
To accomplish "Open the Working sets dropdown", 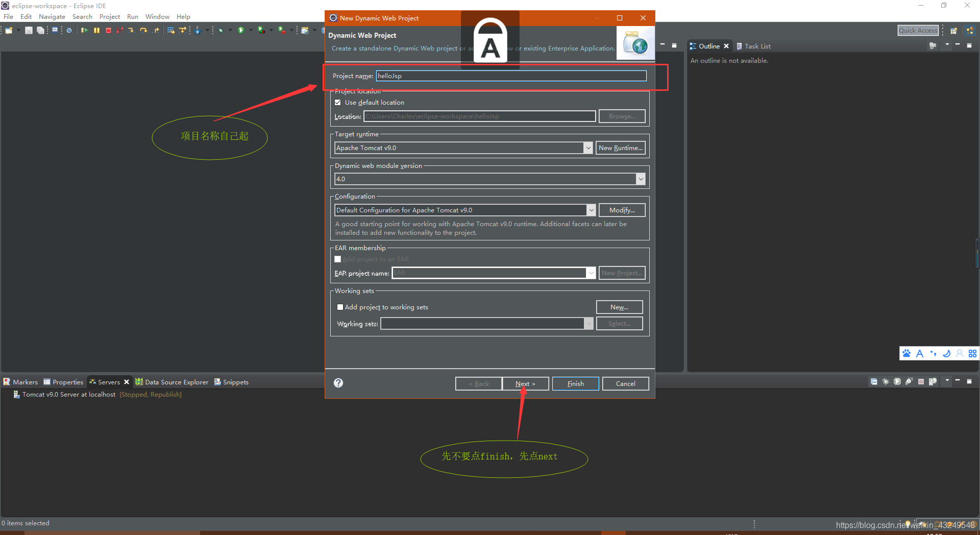I will coord(589,324).
